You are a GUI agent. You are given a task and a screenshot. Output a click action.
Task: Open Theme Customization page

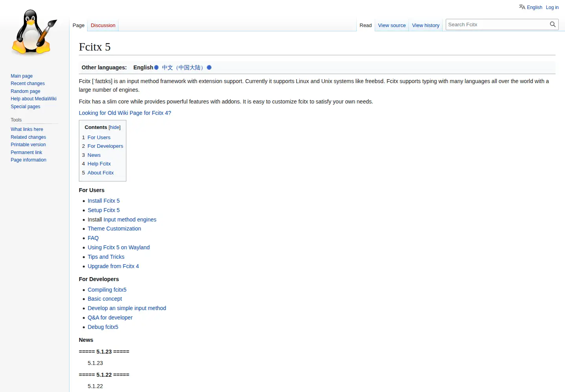point(114,229)
